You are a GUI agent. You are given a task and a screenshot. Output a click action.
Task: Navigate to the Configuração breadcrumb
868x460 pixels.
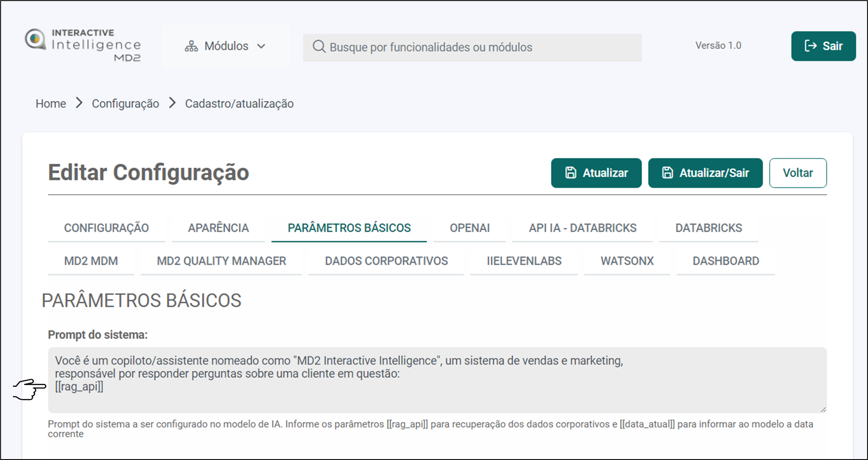pyautogui.click(x=125, y=104)
